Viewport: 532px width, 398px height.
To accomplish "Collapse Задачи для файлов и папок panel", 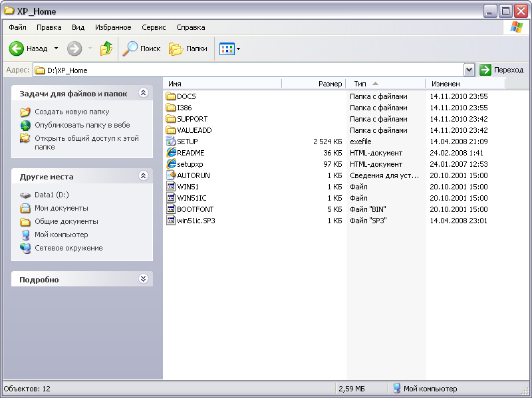I will pos(143,93).
